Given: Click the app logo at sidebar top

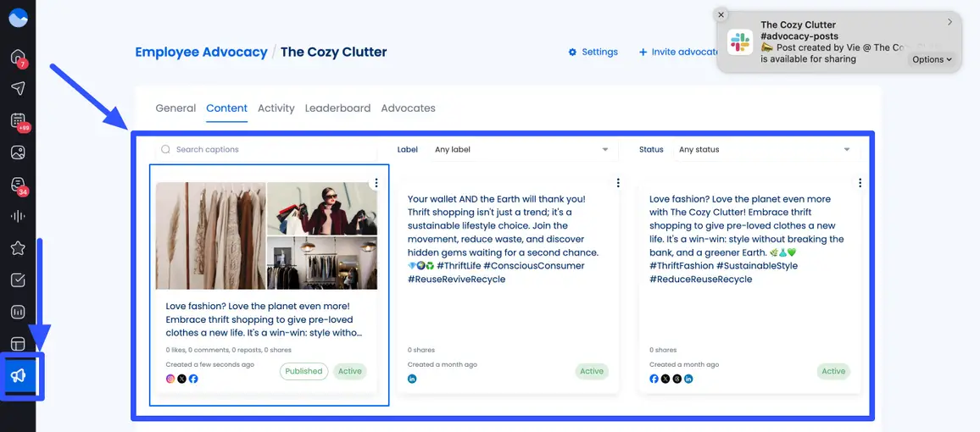Looking at the screenshot, I should pyautogui.click(x=18, y=18).
